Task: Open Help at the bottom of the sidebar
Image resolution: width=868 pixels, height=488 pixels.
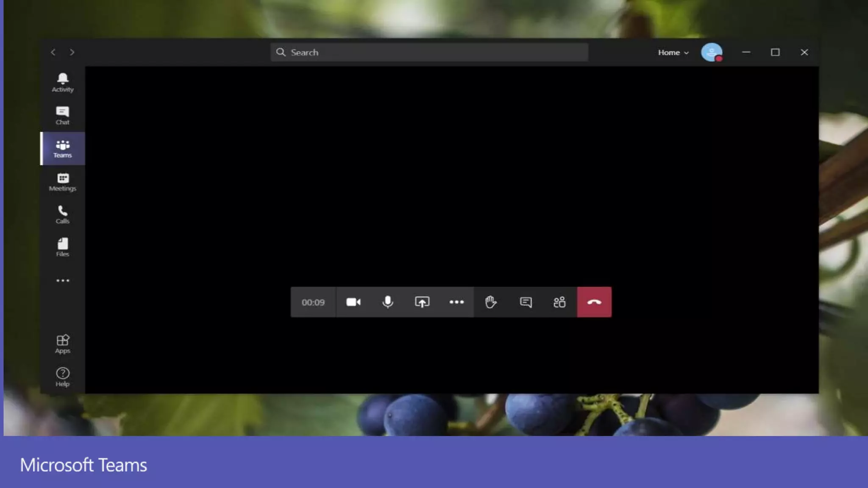Action: pos(63,377)
